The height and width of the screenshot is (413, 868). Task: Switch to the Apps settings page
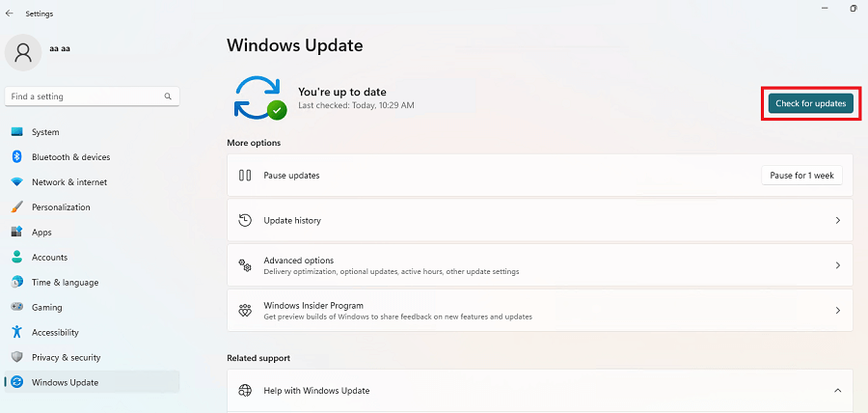[41, 233]
